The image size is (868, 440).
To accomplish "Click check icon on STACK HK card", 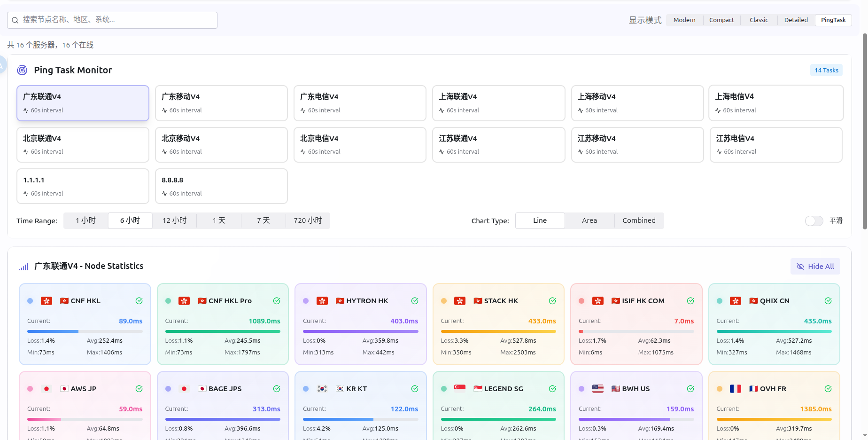I will click(552, 301).
